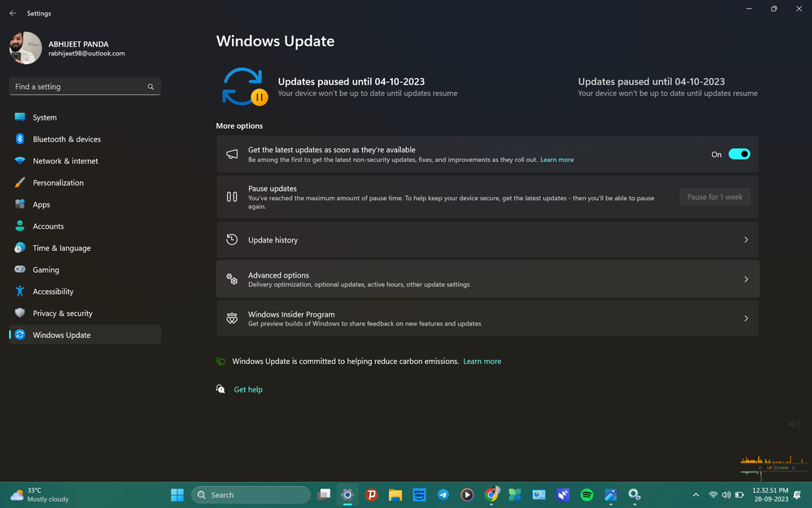Click the Windows Update sidebar icon

tap(20, 335)
